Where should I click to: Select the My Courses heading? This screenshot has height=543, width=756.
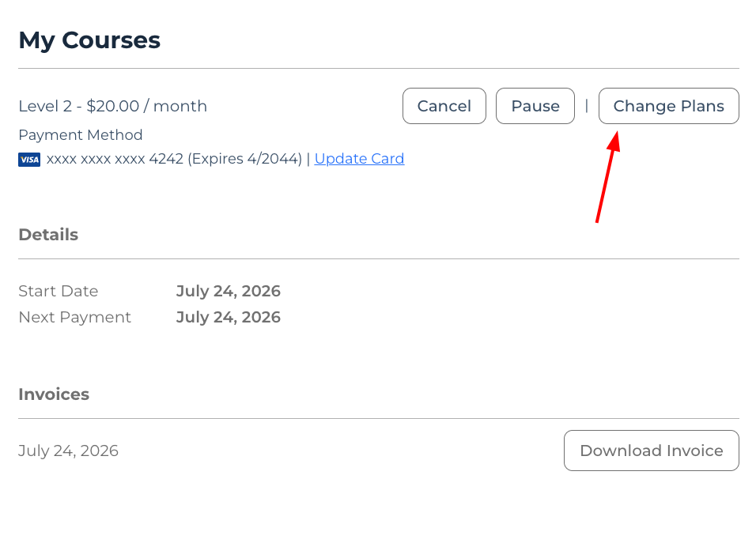89,40
